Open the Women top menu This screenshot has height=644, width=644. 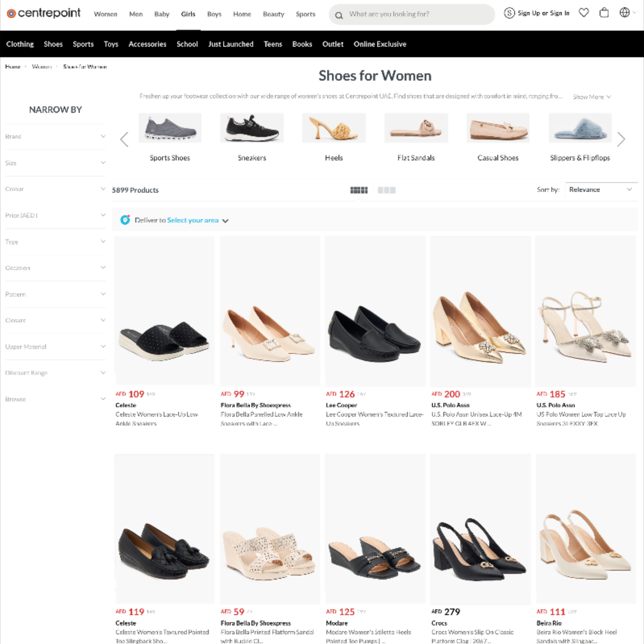tap(105, 14)
